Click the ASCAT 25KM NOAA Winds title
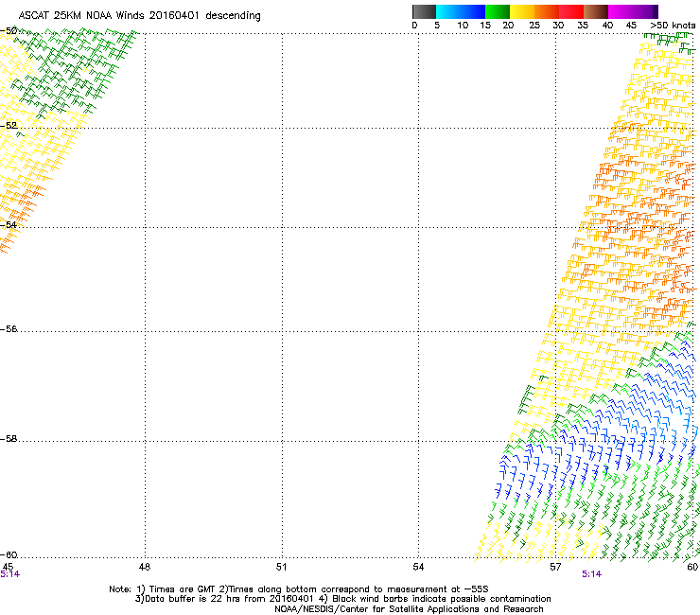 (139, 16)
